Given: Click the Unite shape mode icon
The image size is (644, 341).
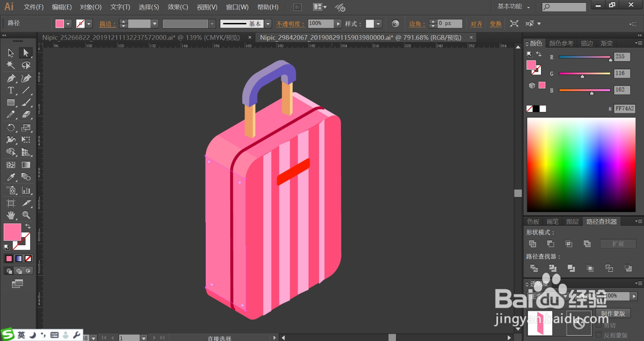Looking at the screenshot, I should 533,244.
